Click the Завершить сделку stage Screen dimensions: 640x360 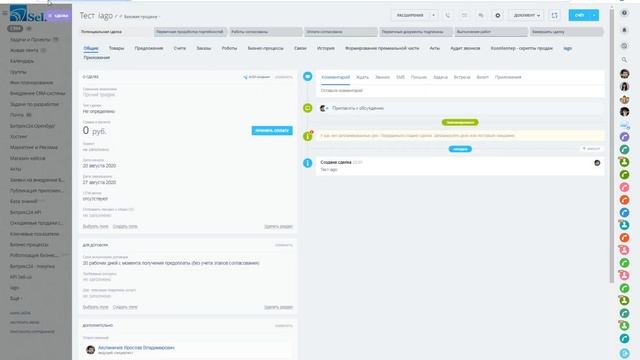(x=567, y=32)
